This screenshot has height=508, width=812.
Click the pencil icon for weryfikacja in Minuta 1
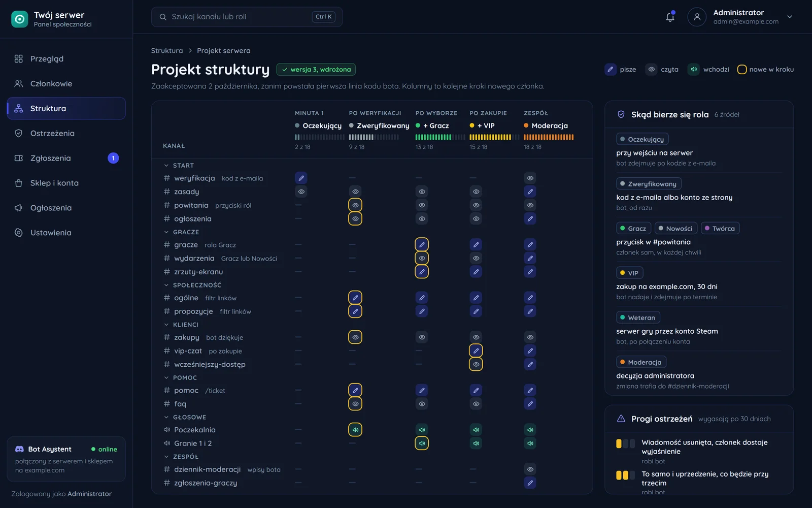[x=301, y=178]
